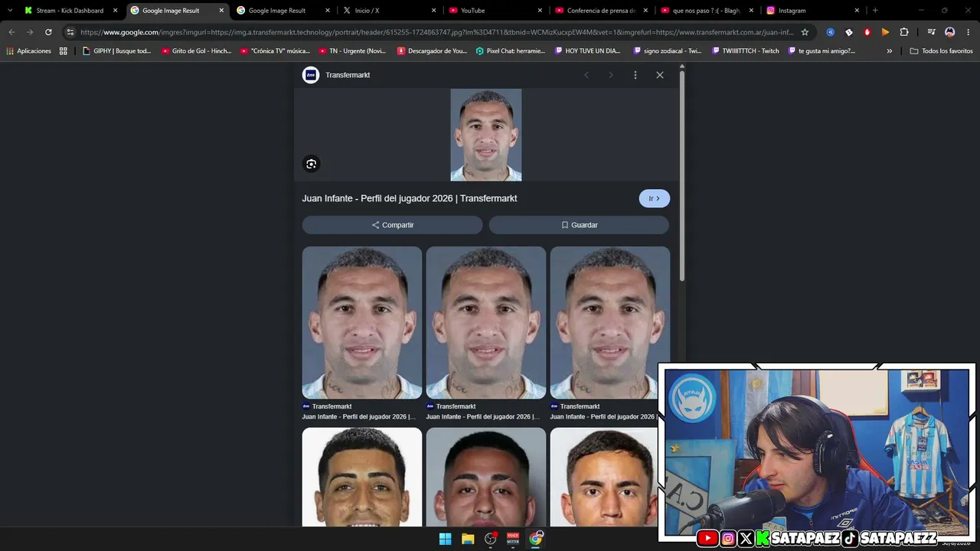Image resolution: width=980 pixels, height=551 pixels.
Task: Open the 'te gusta mi amigo?' bookmark
Action: pyautogui.click(x=822, y=51)
